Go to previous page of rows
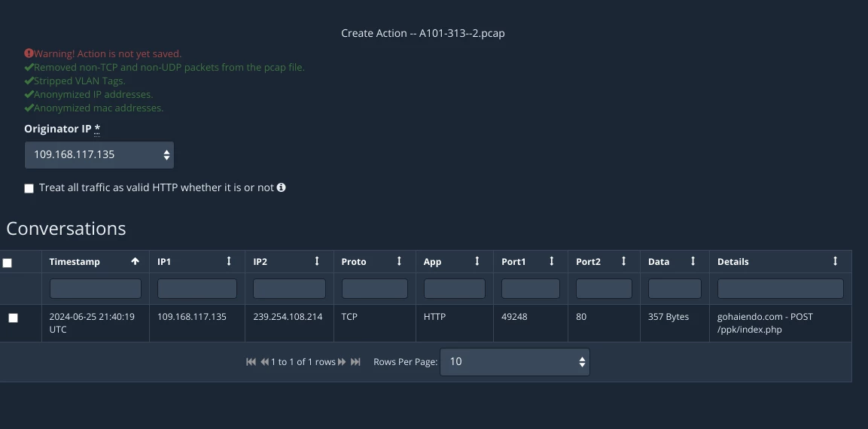Image resolution: width=868 pixels, height=429 pixels. pos(264,361)
